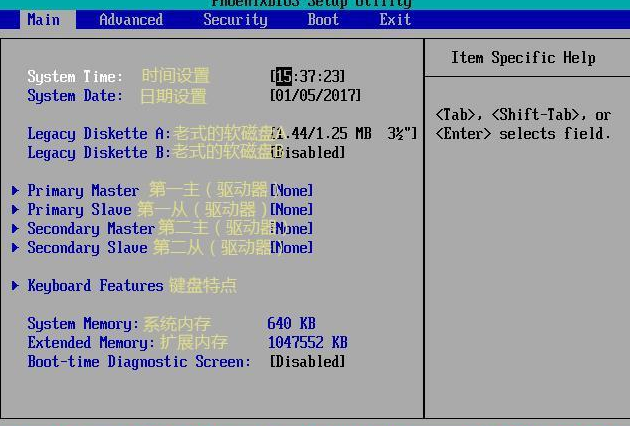This screenshot has height=426, width=630.
Task: Click the Item Specific Help heading
Action: tap(523, 58)
